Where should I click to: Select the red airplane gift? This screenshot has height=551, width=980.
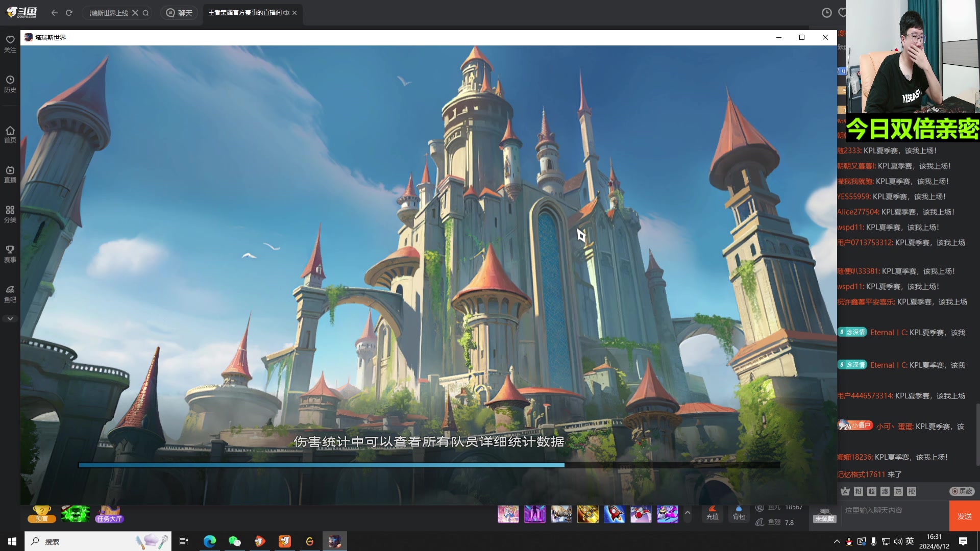(x=641, y=514)
